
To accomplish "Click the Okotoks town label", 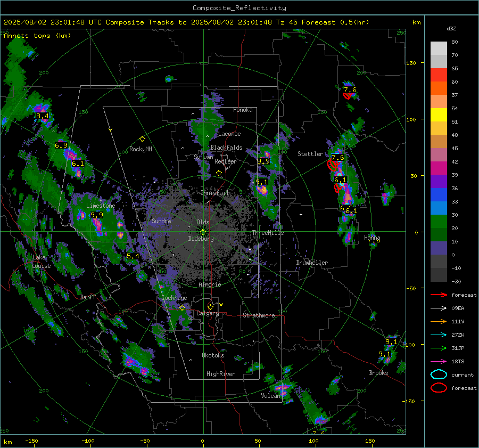I will [x=213, y=355].
